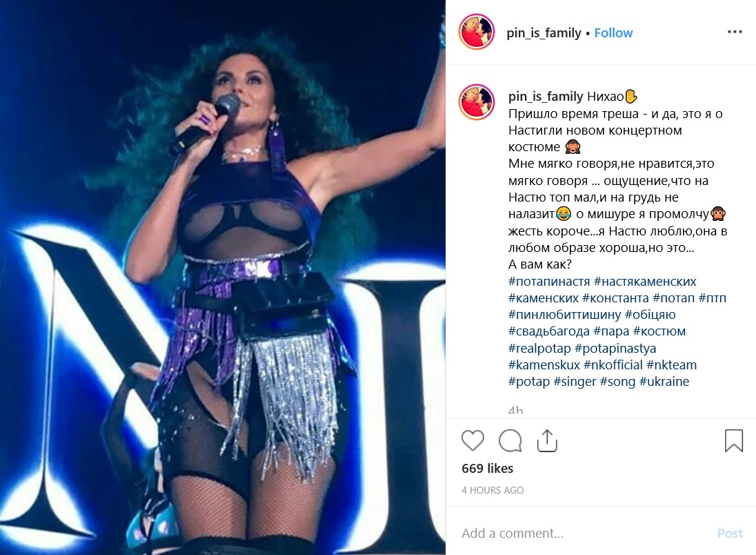Save the post with the bookmark icon

(734, 440)
